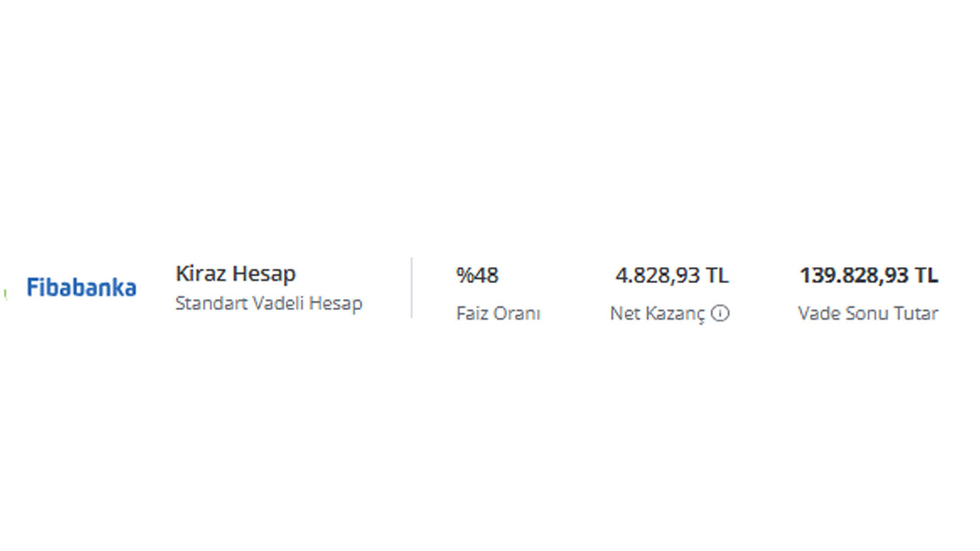Click the TL currency after 4.828,93
This screenshot has height=551, width=980.
click(x=717, y=275)
